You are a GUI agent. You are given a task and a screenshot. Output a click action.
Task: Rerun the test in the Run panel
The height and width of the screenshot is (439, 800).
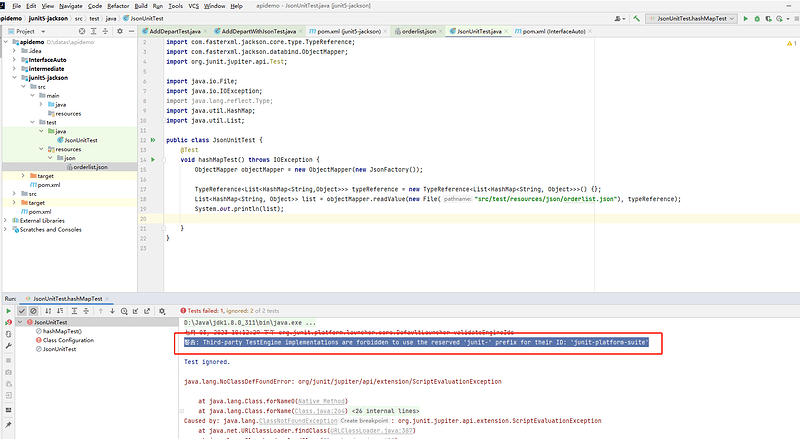(x=8, y=311)
